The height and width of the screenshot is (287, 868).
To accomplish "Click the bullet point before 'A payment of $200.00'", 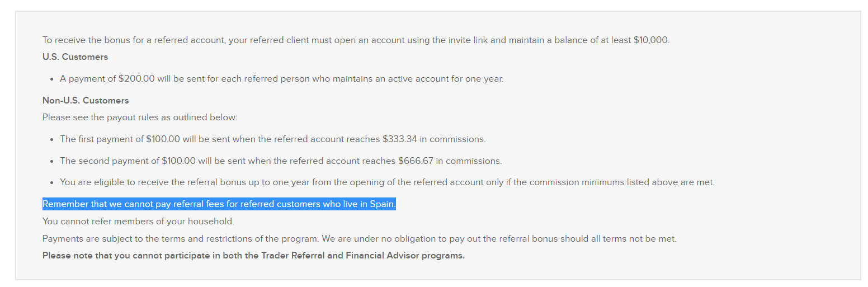I will [x=51, y=79].
